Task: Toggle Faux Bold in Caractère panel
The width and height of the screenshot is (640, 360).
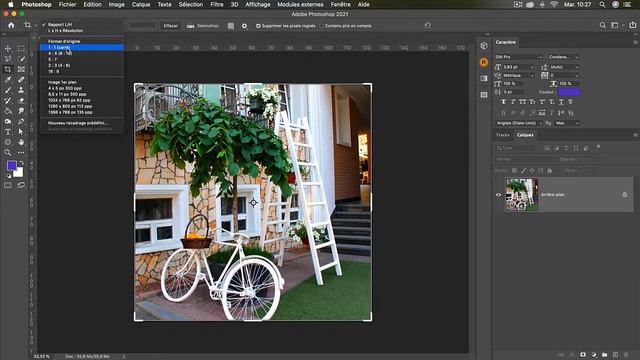Action: tap(503, 102)
